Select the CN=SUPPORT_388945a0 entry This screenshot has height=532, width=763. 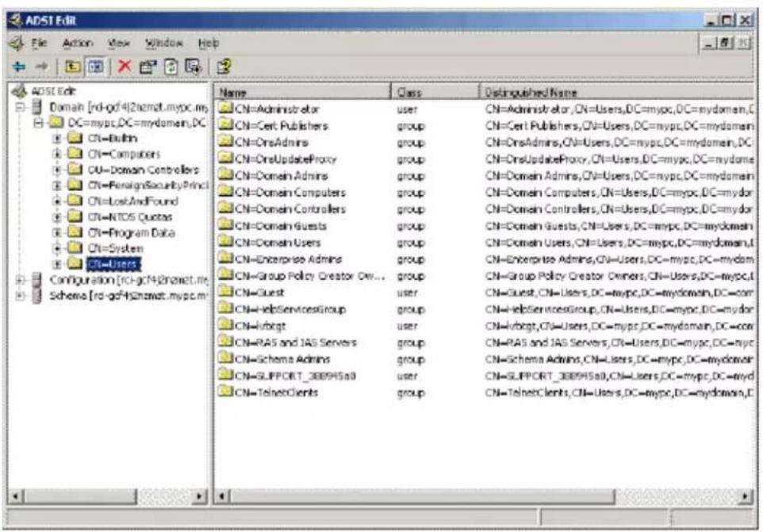(295, 376)
